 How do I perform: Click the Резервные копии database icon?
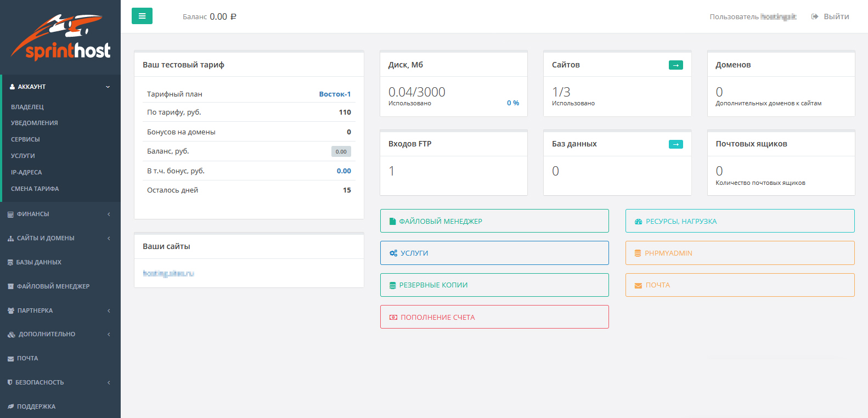coord(392,285)
